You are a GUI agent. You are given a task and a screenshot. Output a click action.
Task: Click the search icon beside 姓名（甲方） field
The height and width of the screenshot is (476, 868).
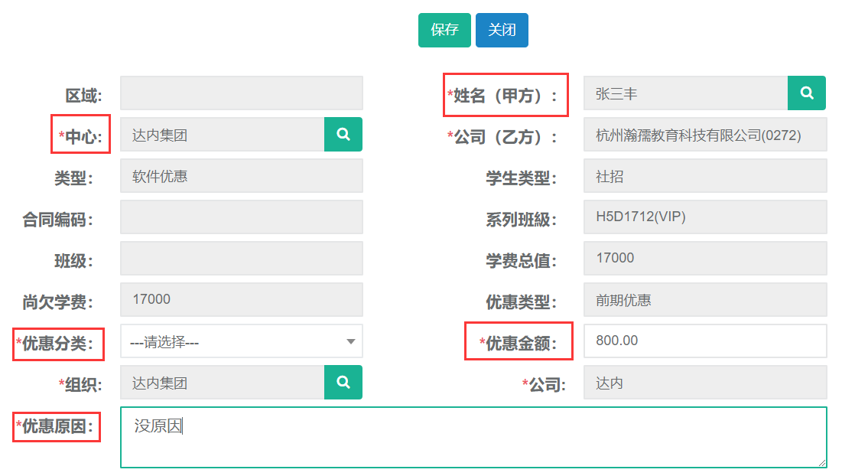(x=806, y=93)
